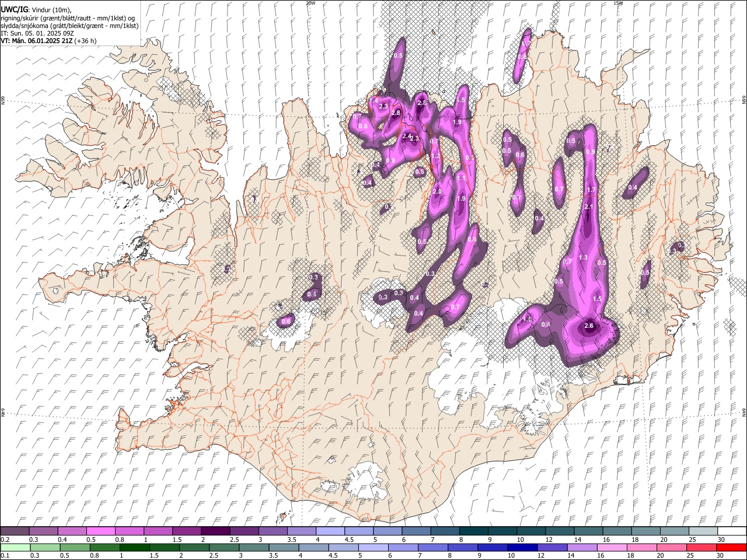Click the grey-blue rain swatch starting at 3.5
747x560 pixels.
tap(284, 547)
